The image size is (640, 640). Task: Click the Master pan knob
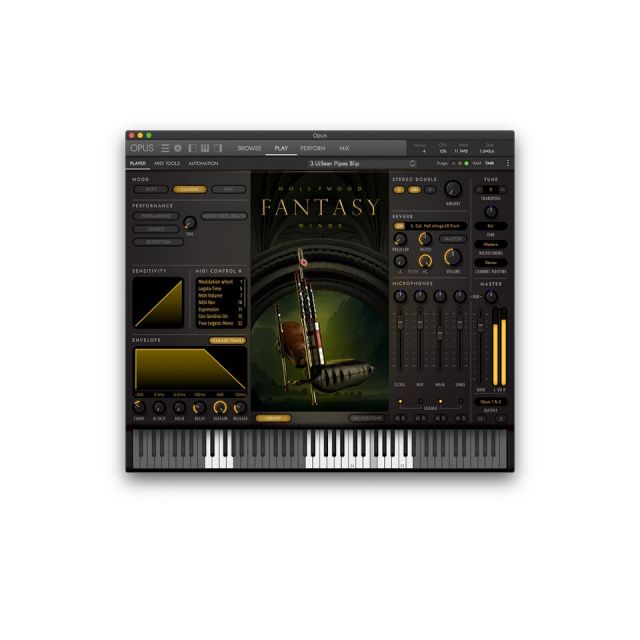click(491, 296)
